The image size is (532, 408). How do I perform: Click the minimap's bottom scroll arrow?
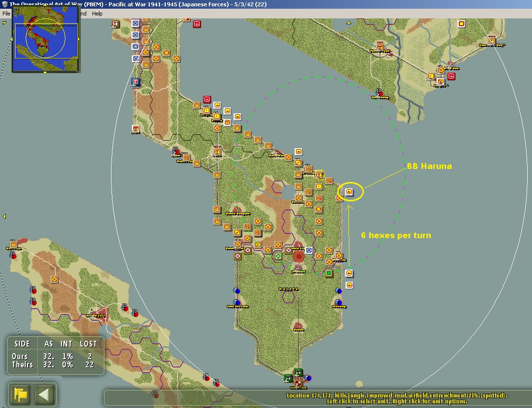45,72
